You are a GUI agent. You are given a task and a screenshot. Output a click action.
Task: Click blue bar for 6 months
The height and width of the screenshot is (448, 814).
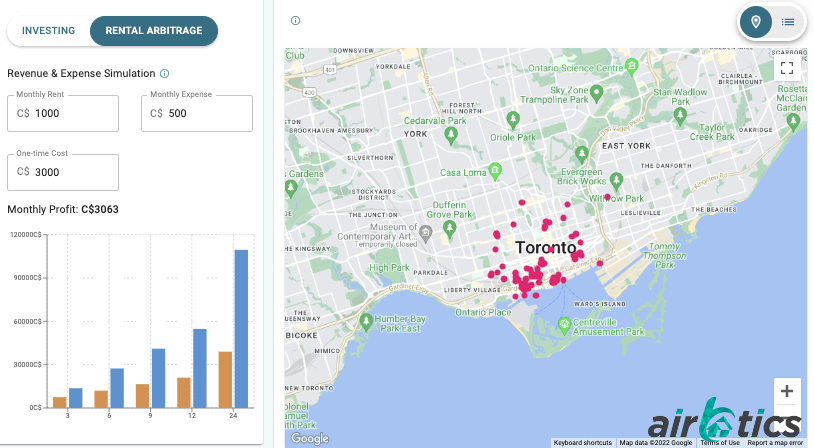[117, 388]
